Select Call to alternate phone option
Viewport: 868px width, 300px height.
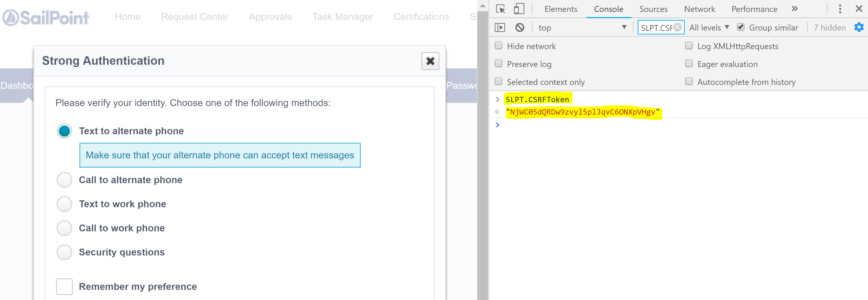tap(64, 180)
